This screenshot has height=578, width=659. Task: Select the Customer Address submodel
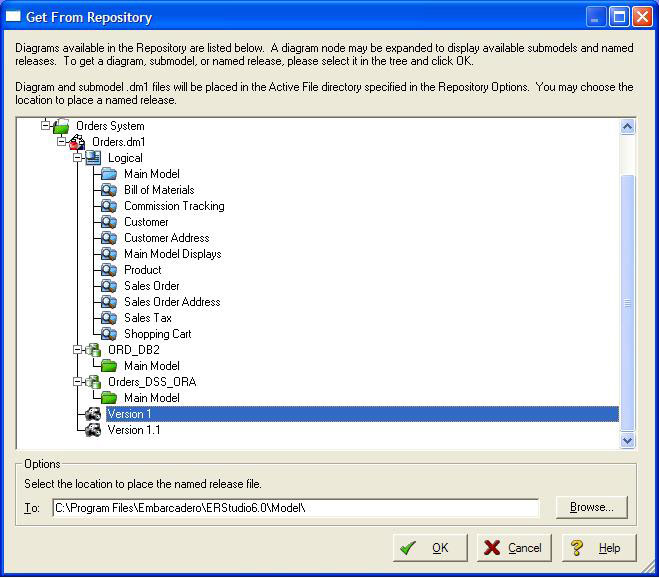pos(166,238)
